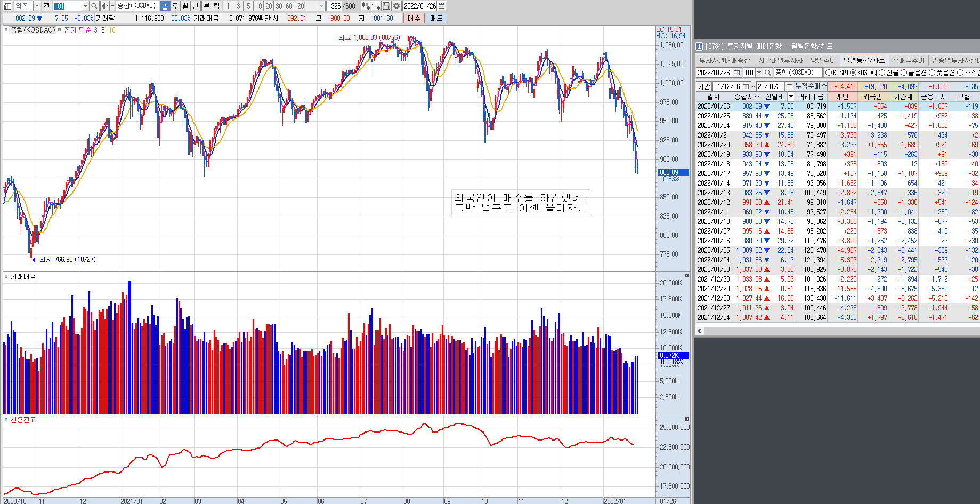Select the 분 minute period button

pos(207,6)
